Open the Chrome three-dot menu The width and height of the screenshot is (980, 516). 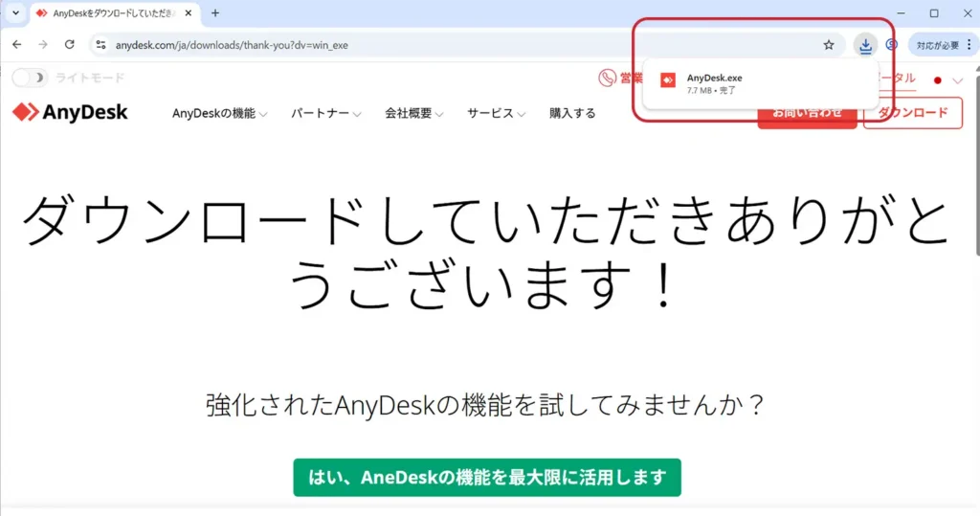[x=968, y=45]
